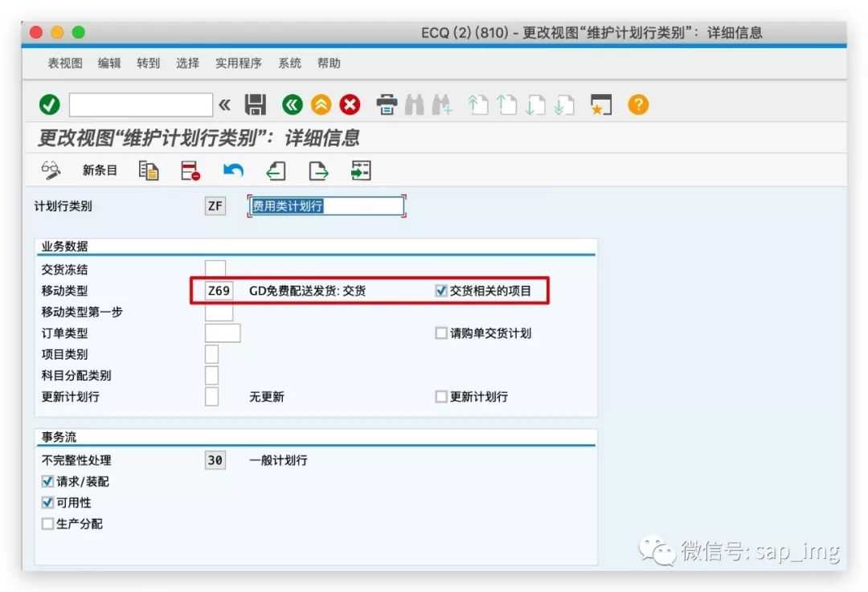The height and width of the screenshot is (592, 868).
Task: Click Find Next binoculars-plus icon
Action: (x=442, y=104)
